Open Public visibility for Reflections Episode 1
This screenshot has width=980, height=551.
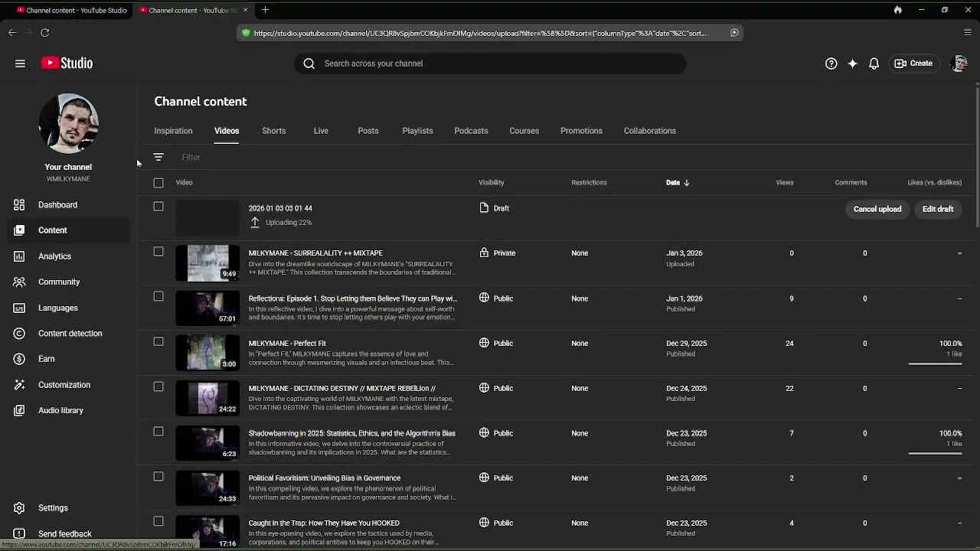click(x=496, y=298)
